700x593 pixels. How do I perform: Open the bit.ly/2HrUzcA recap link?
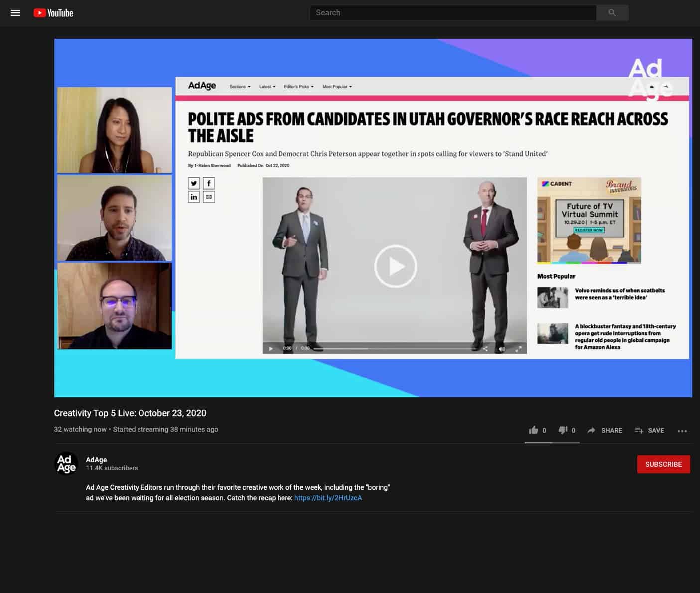328,498
